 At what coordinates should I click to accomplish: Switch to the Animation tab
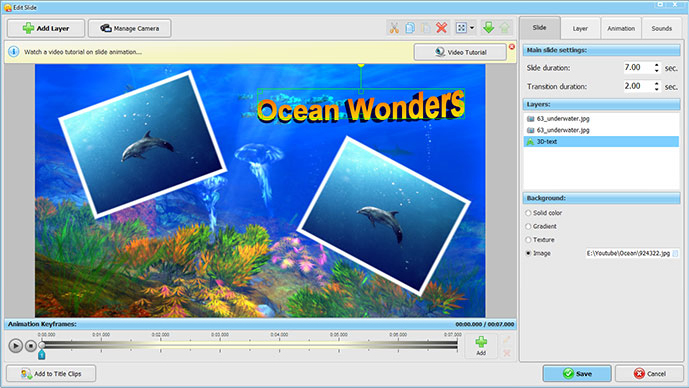(x=621, y=29)
